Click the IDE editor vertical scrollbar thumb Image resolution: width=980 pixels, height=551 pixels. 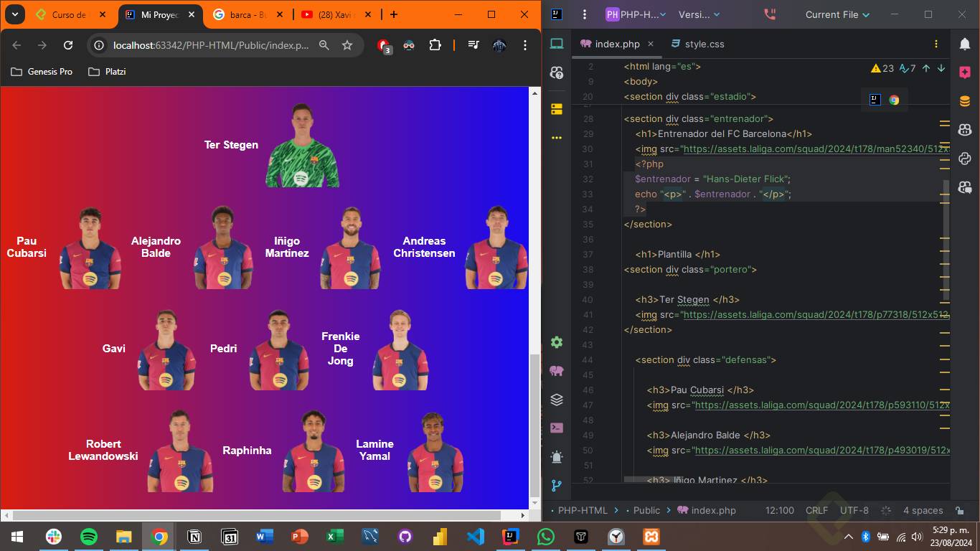tap(946, 240)
